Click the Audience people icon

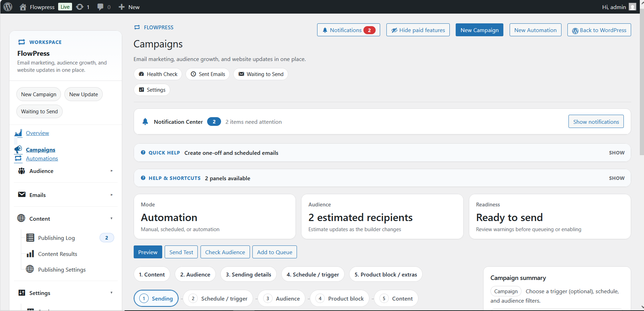pyautogui.click(x=22, y=171)
